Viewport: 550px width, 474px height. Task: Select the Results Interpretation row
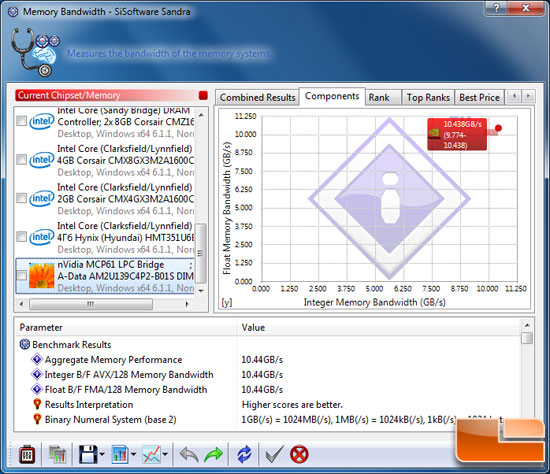coord(268,405)
